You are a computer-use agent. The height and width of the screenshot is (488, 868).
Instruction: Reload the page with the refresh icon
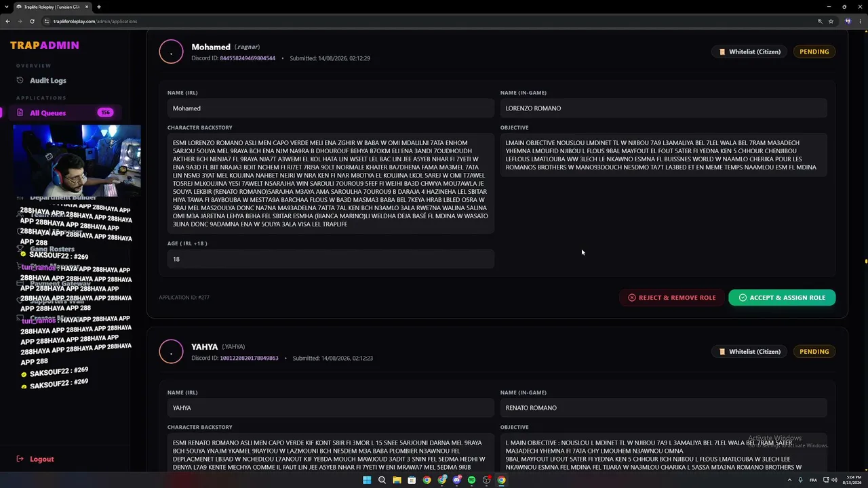pyautogui.click(x=32, y=21)
